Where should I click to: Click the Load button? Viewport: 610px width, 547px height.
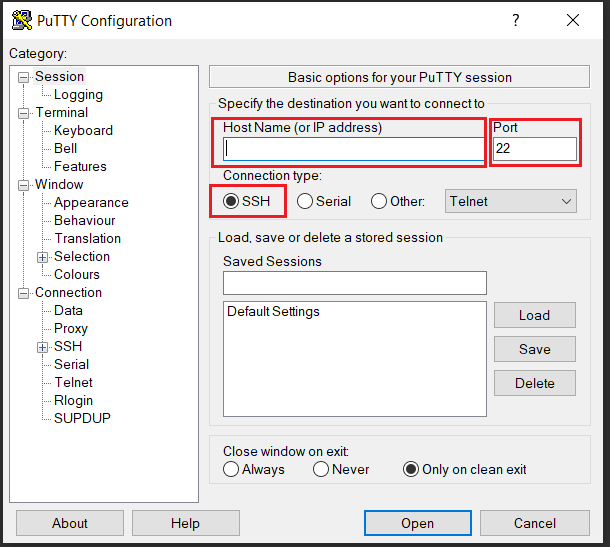point(535,315)
